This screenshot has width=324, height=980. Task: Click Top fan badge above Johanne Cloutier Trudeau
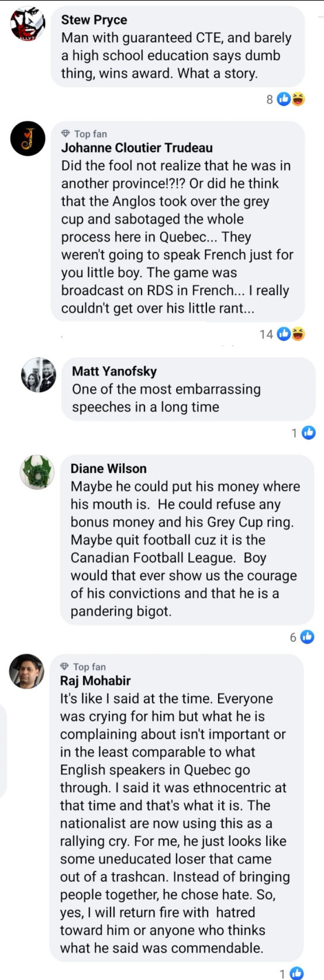click(x=84, y=134)
